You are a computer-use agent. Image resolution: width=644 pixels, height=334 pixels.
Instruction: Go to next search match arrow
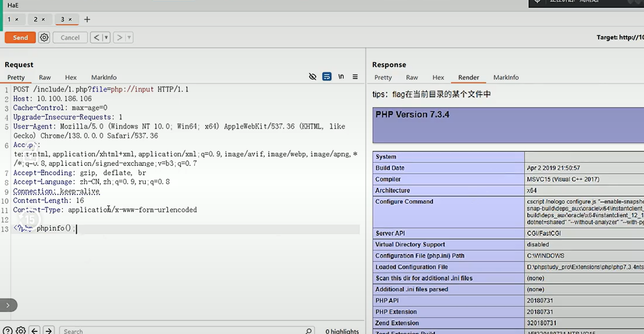48,331
